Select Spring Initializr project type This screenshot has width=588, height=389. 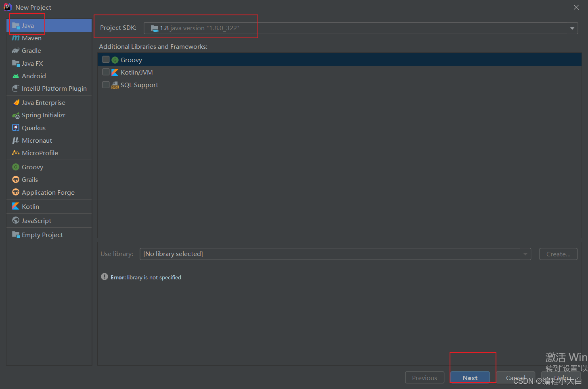49,115
